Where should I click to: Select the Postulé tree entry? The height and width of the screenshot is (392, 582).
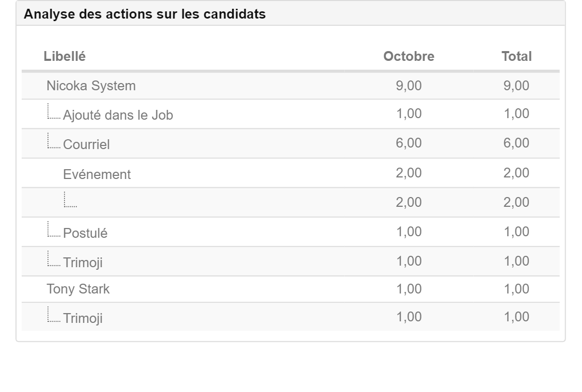[x=85, y=233]
